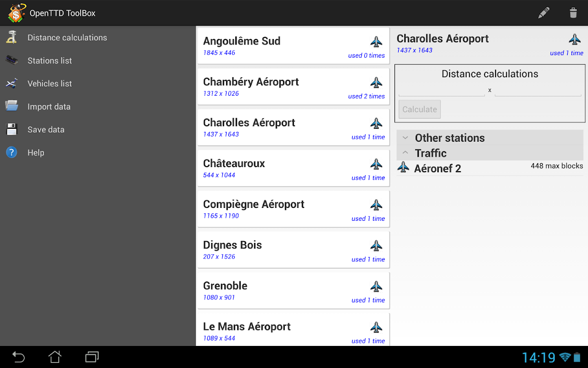Tap the Android back button
The width and height of the screenshot is (588, 368).
tap(18, 357)
